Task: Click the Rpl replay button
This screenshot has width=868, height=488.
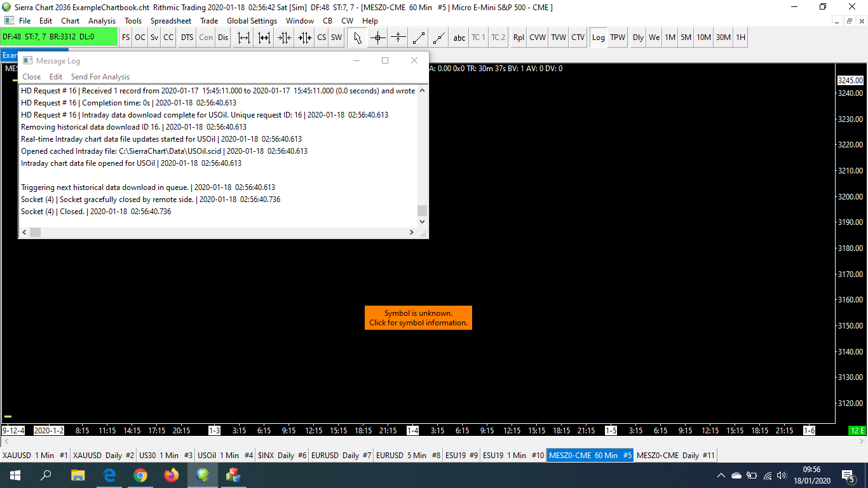Action: point(519,37)
